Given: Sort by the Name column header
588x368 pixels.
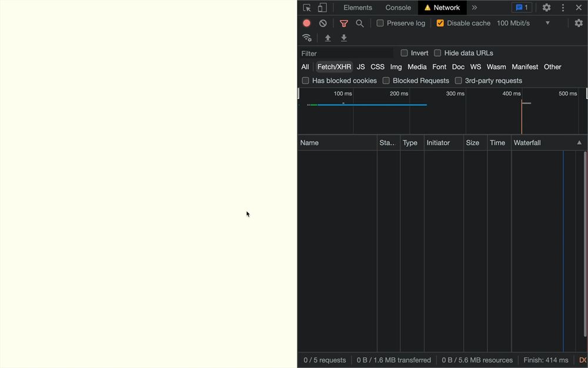Looking at the screenshot, I should (x=337, y=142).
